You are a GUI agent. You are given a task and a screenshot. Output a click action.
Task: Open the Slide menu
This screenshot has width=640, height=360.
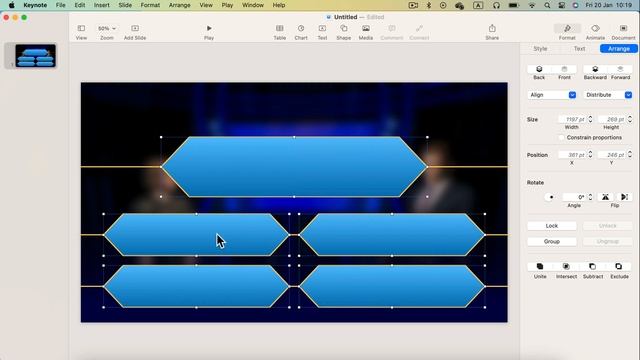(125, 5)
